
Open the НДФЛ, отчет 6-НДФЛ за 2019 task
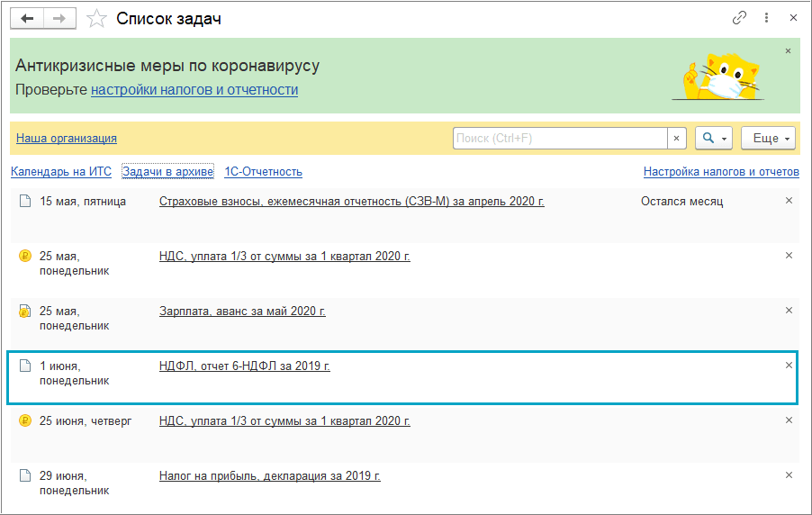[x=245, y=366]
